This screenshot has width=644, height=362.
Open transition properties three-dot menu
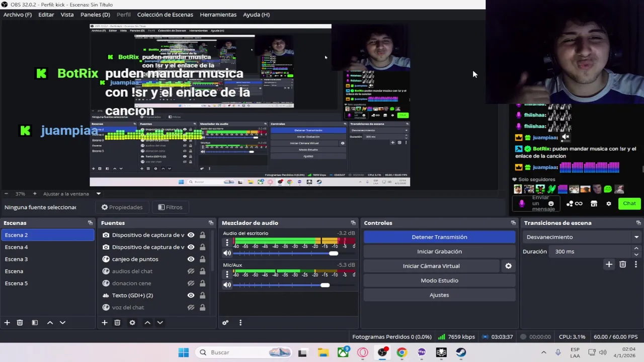pyautogui.click(x=635, y=264)
